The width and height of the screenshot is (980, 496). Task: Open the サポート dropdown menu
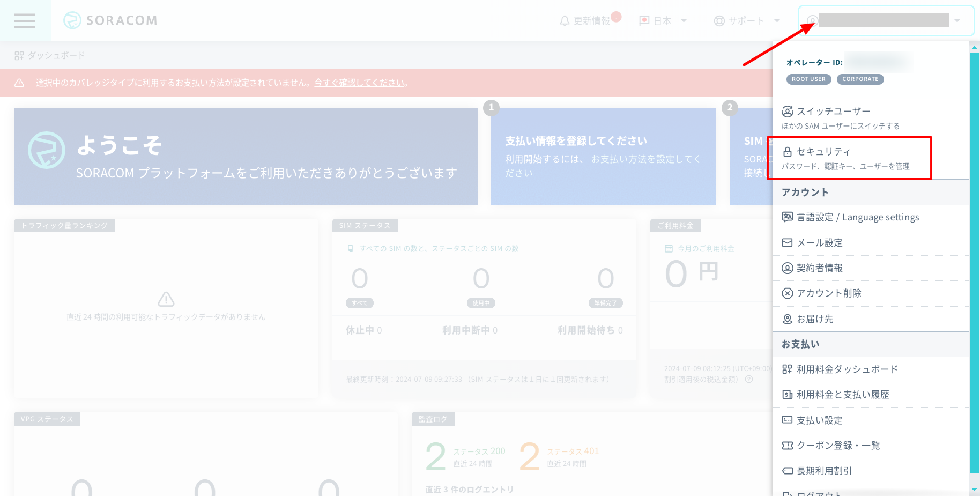click(747, 20)
